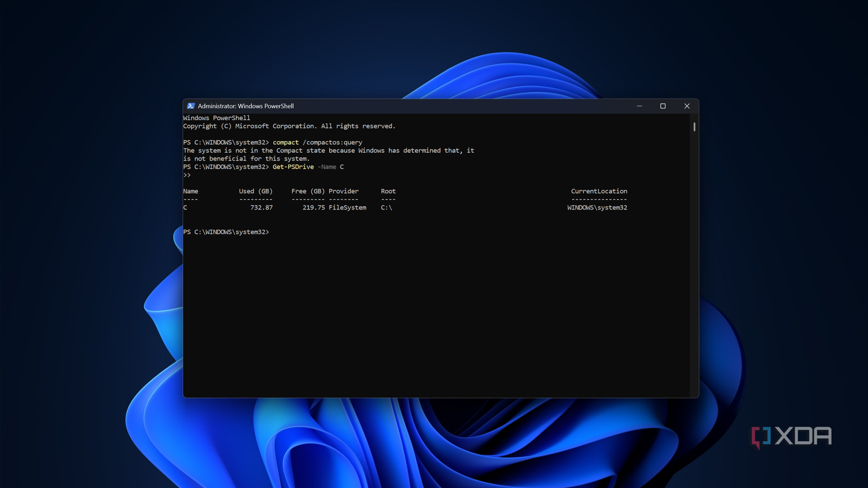Click the 'Windows PowerShell' banner line
Screen dimensions: 868x488
pyautogui.click(x=217, y=118)
